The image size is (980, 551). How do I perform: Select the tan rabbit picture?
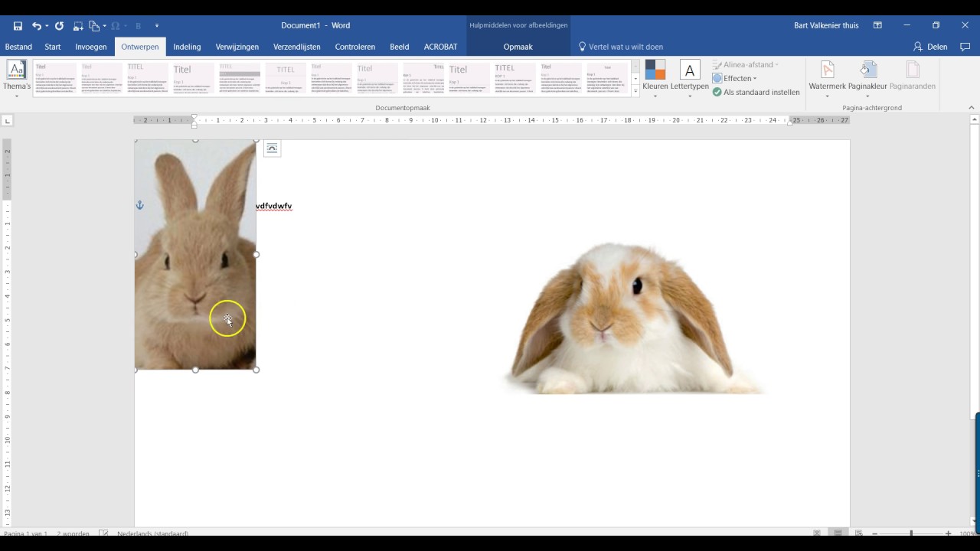195,255
